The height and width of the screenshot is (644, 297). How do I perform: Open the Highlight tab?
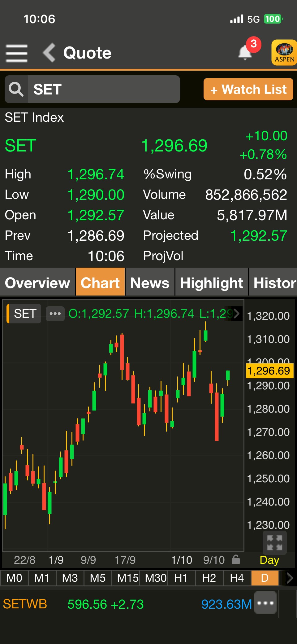pos(212,283)
